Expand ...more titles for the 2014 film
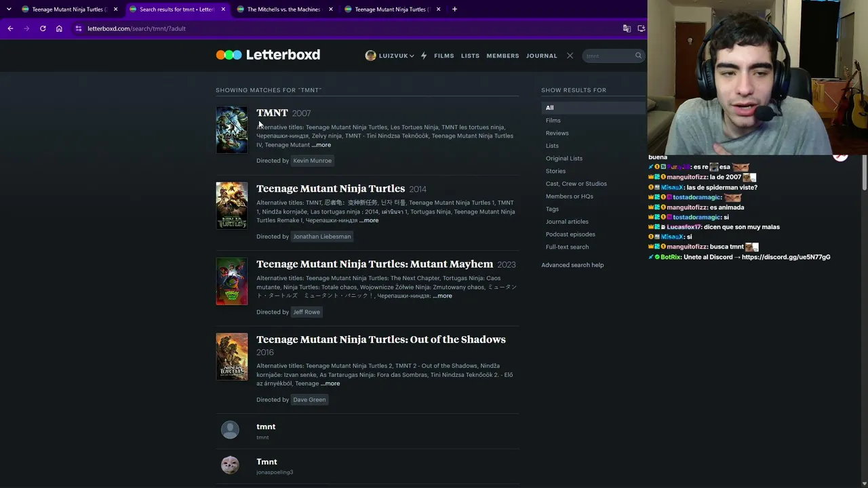The width and height of the screenshot is (868, 488). pos(369,220)
